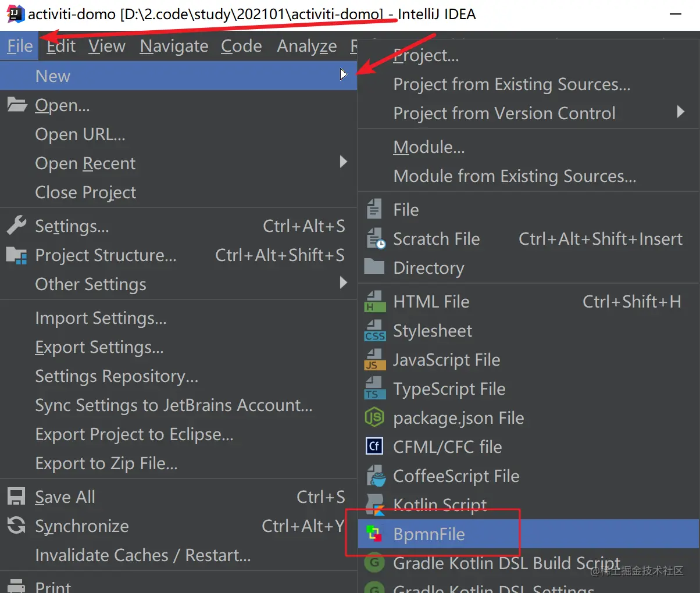Minimize the IntelliJ IDEA window
Screen dimensions: 700x593
(x=676, y=14)
